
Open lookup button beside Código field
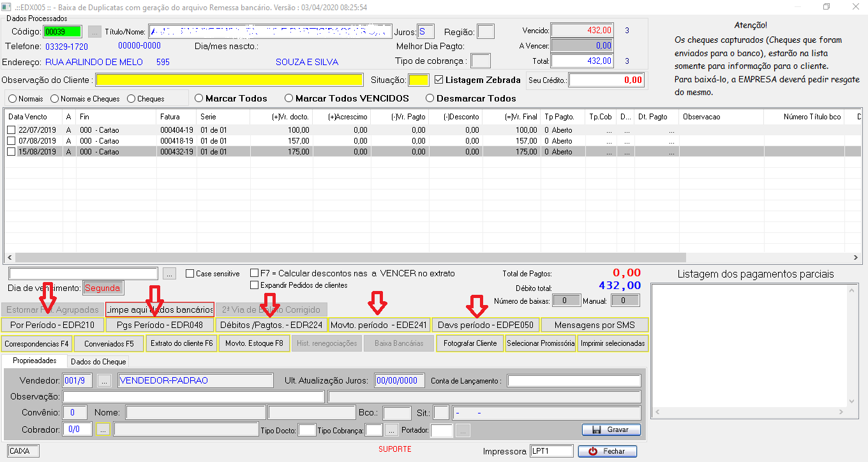(x=94, y=31)
